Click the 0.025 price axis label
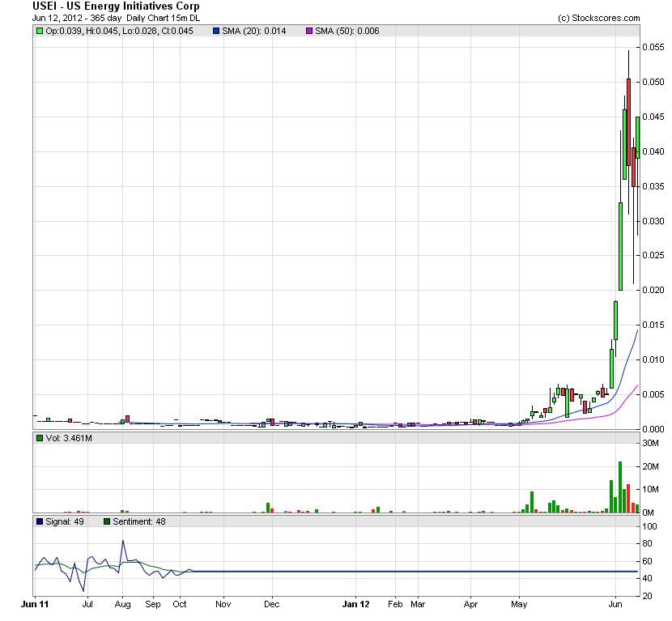 (653, 255)
